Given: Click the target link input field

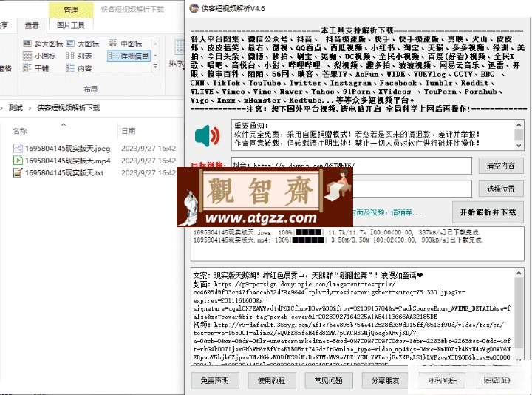Looking at the screenshot, I should tap(352, 166).
